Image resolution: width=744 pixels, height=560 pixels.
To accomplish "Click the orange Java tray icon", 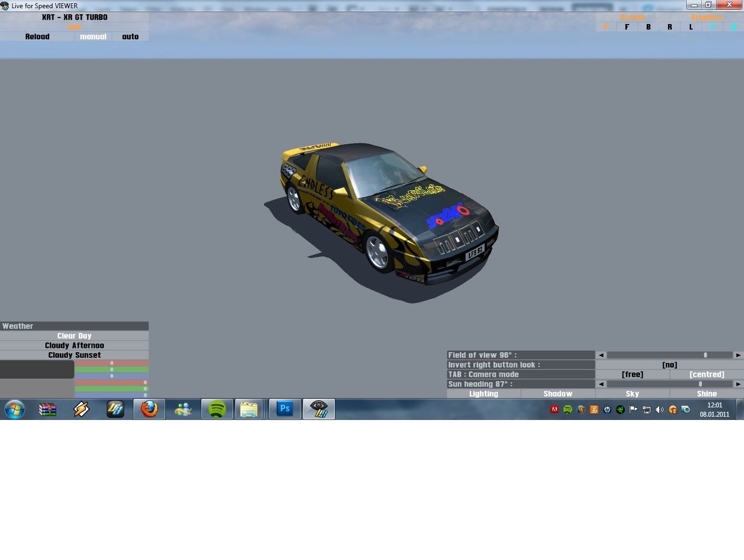I will tap(594, 410).
